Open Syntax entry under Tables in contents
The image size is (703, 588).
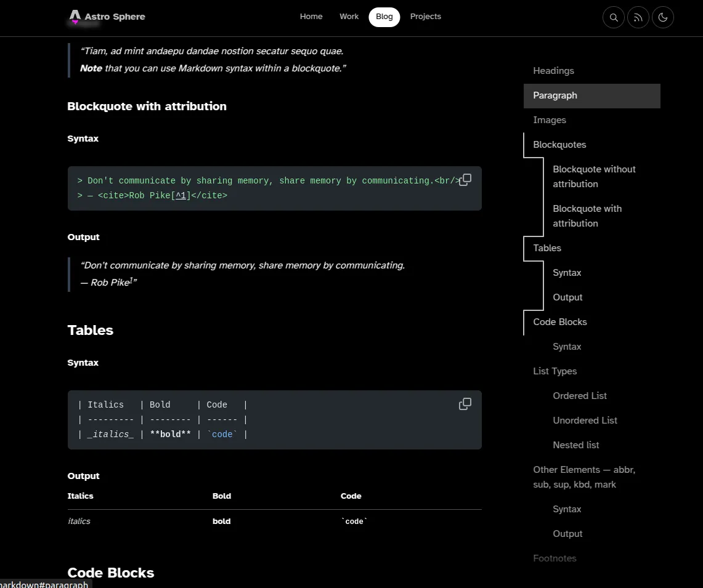coord(567,273)
